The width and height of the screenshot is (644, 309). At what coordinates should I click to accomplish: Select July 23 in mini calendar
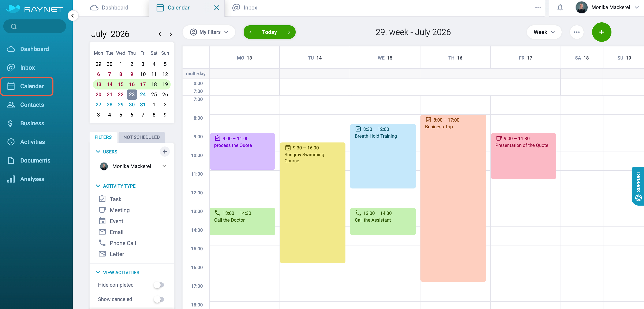click(132, 94)
